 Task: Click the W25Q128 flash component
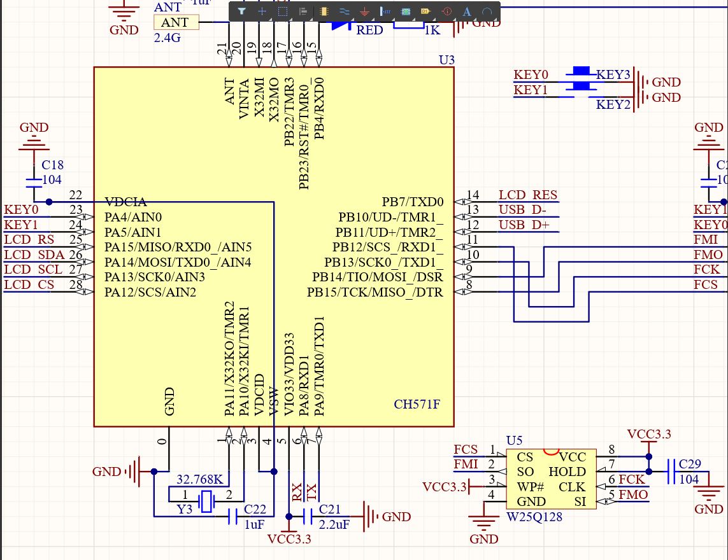click(551, 479)
